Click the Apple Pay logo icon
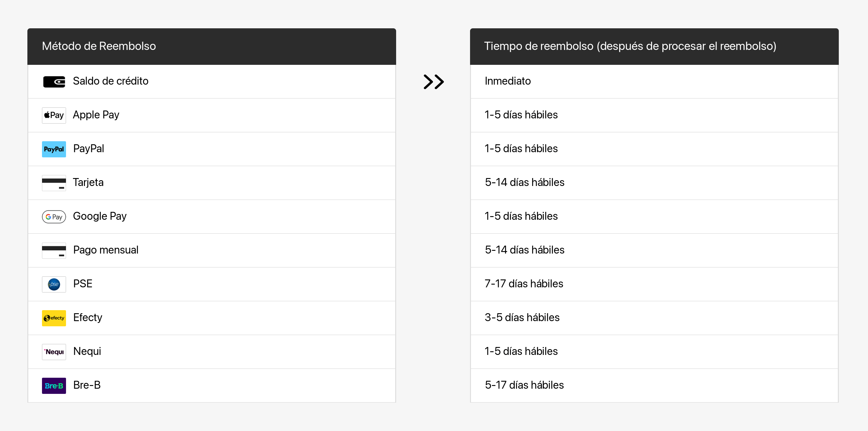The width and height of the screenshot is (868, 431). [x=54, y=115]
